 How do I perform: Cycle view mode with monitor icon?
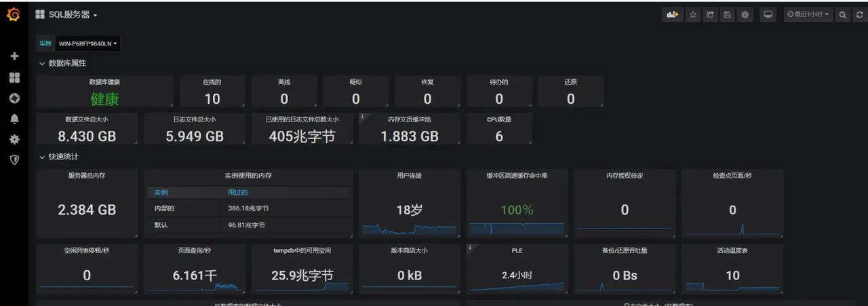click(768, 14)
